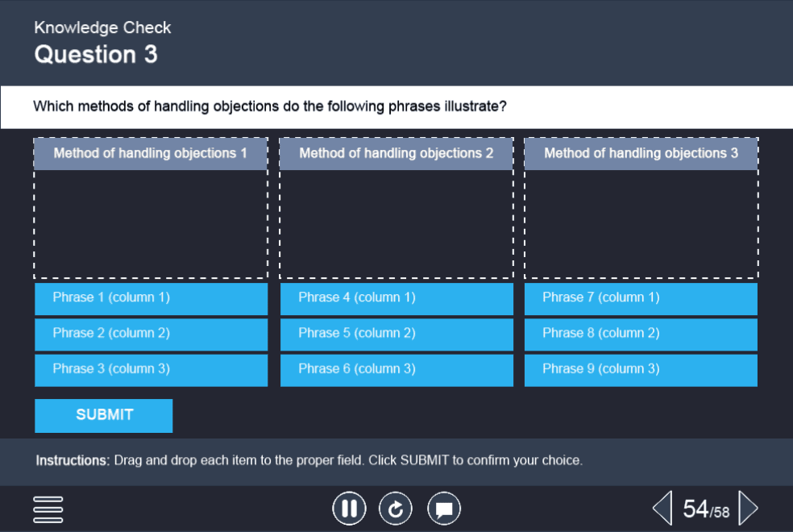Open the comments speech bubble icon

[x=443, y=509]
